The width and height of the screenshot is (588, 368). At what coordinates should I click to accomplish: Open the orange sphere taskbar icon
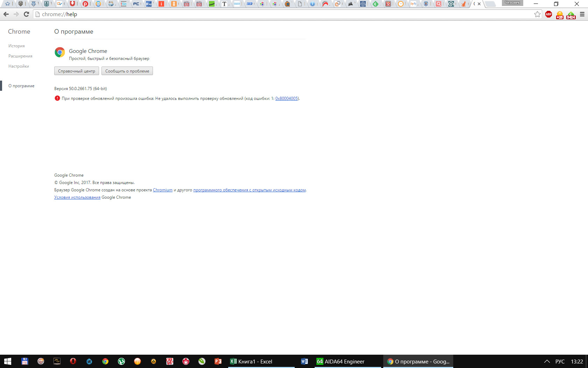137,361
